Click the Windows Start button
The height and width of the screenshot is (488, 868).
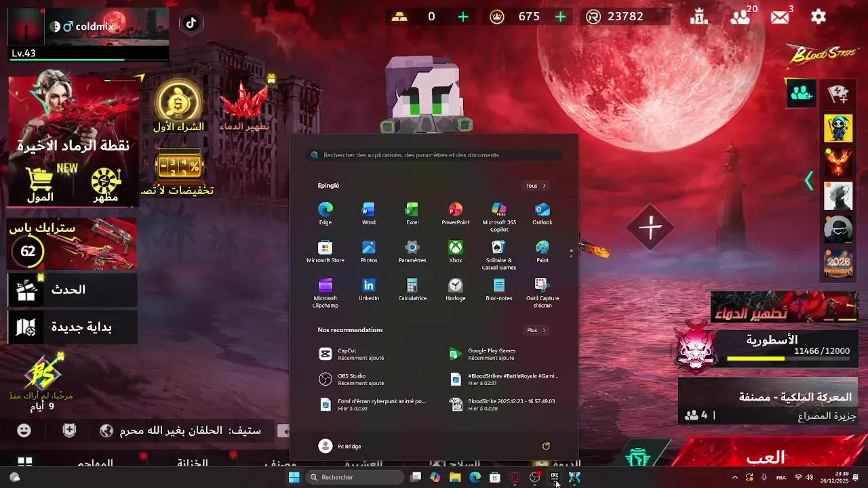click(294, 477)
